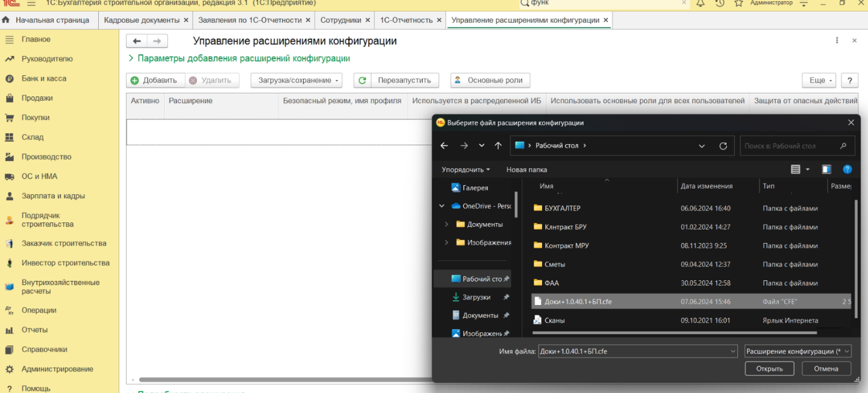The image size is (868, 393).
Task: Open the Администрирование section
Action: [57, 369]
